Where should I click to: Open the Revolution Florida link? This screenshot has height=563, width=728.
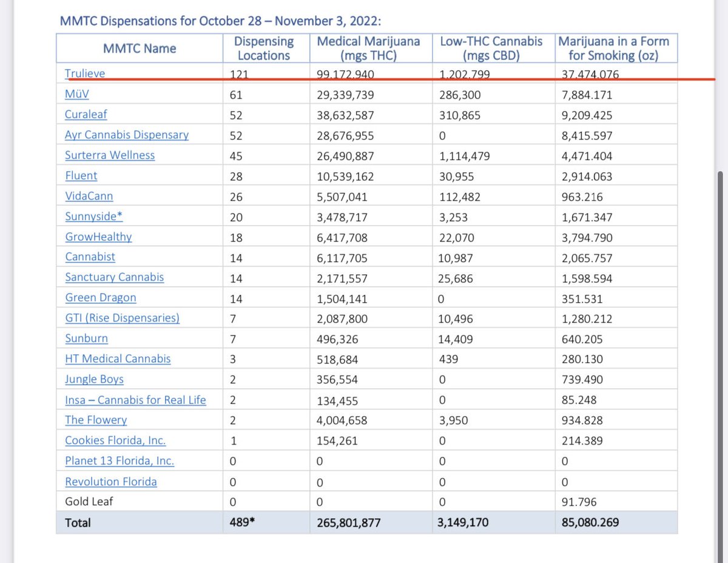111,481
